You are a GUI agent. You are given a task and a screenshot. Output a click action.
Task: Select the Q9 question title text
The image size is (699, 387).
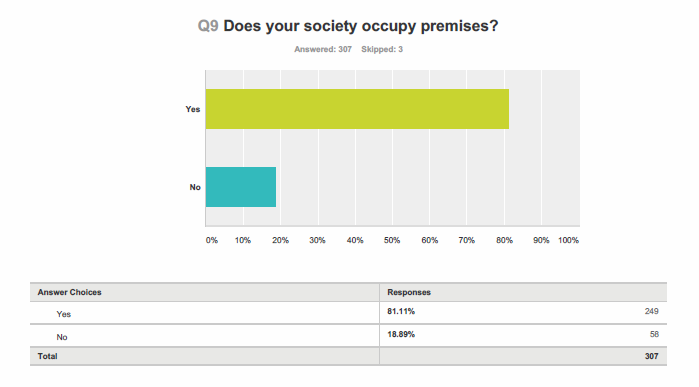(348, 26)
